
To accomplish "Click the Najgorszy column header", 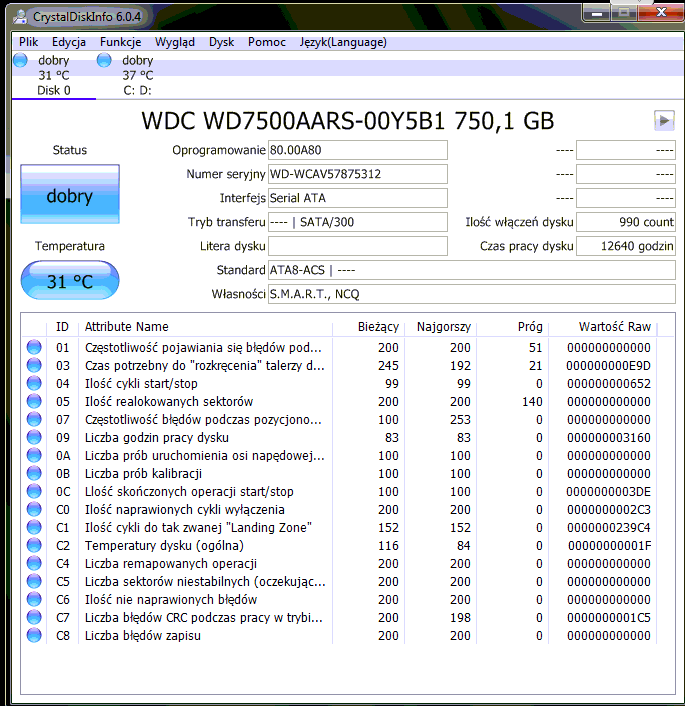I will 440,326.
